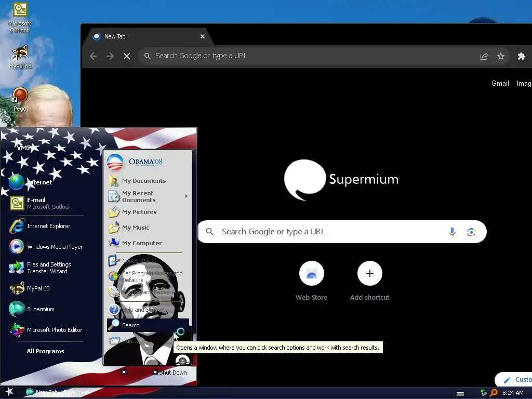532x399 pixels.
Task: Start voice search with microphone icon
Action: 452,232
